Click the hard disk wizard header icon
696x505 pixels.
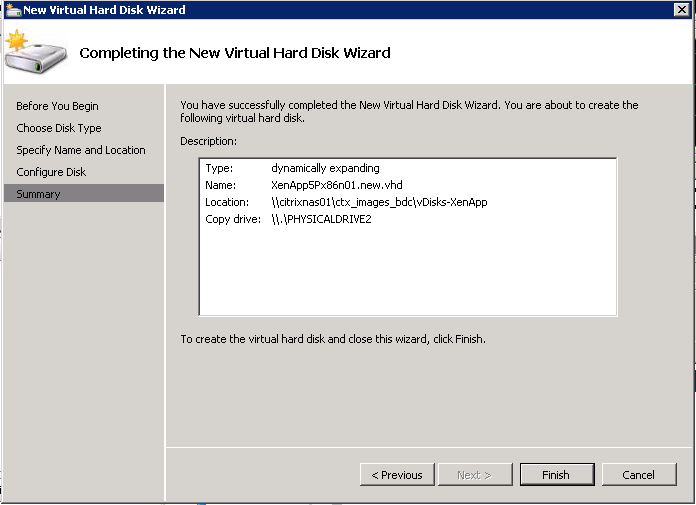36,52
